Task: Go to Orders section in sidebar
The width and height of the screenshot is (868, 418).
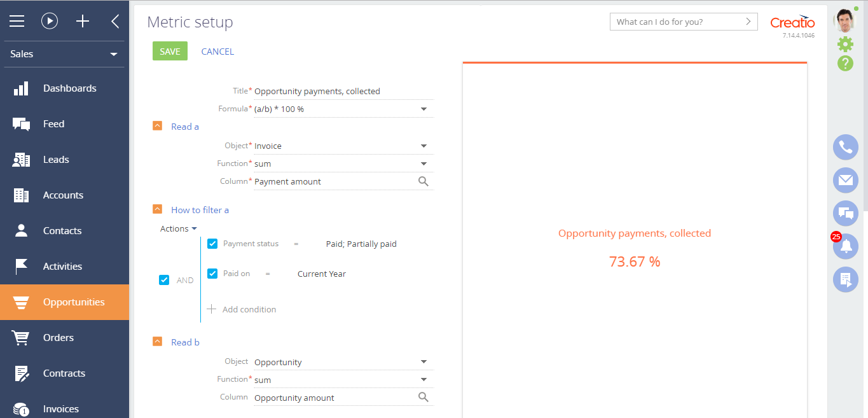Action: [x=59, y=338]
